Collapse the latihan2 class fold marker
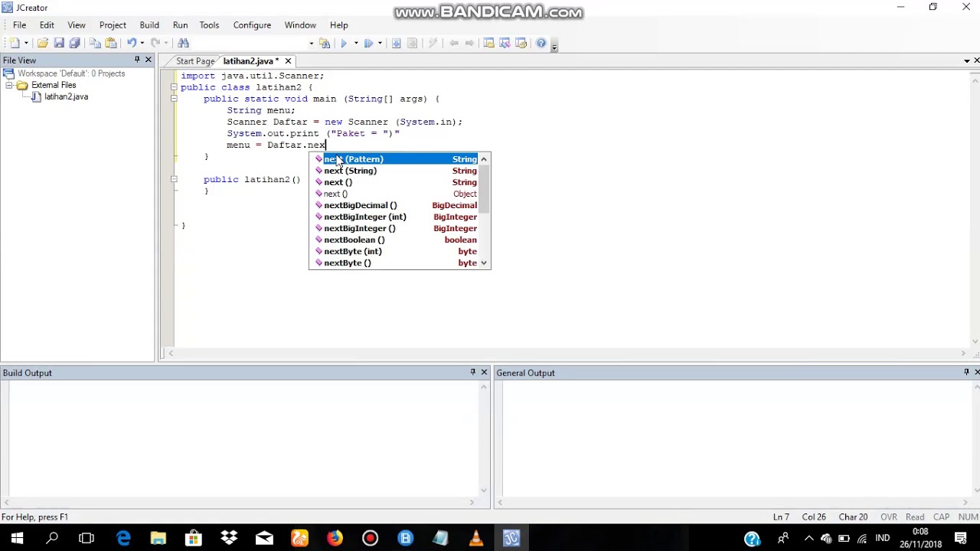 click(x=174, y=87)
